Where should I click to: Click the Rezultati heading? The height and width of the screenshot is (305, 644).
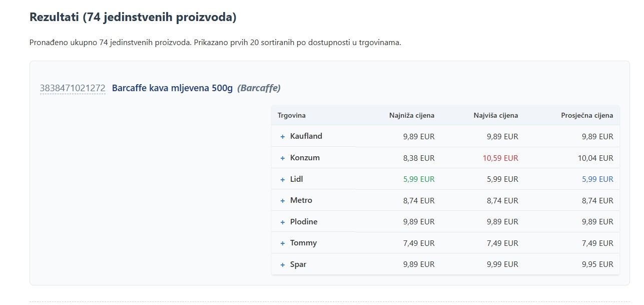(x=133, y=17)
